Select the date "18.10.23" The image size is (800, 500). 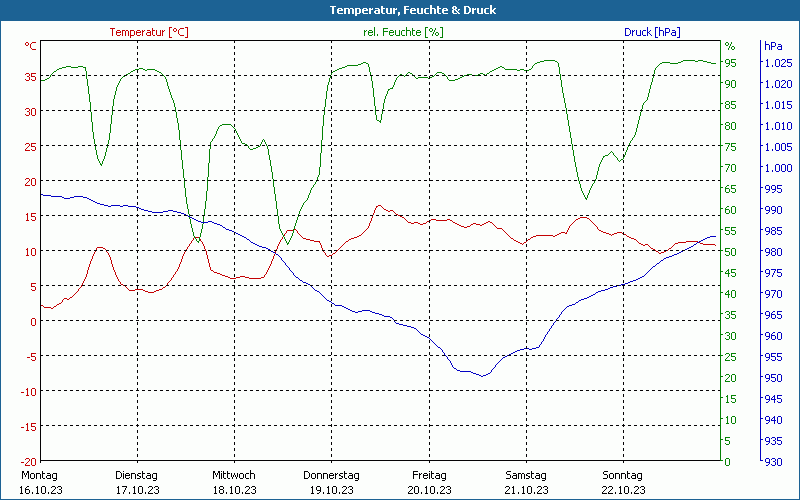coord(234,490)
